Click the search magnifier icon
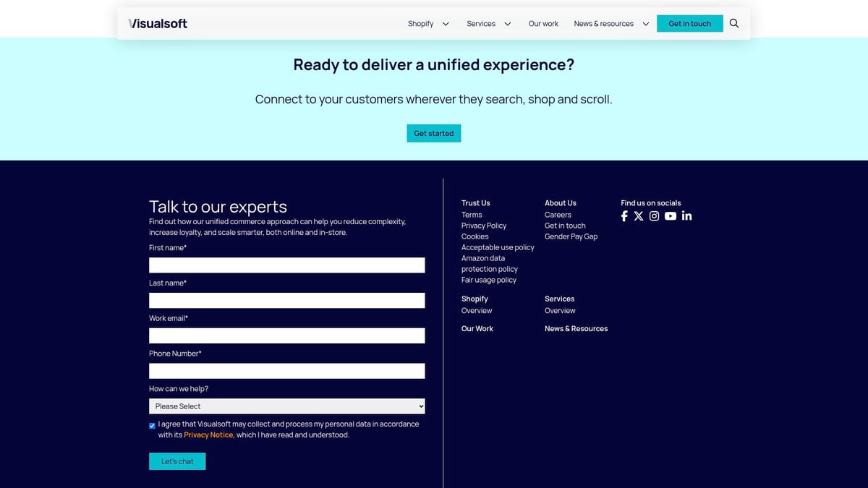 tap(733, 23)
